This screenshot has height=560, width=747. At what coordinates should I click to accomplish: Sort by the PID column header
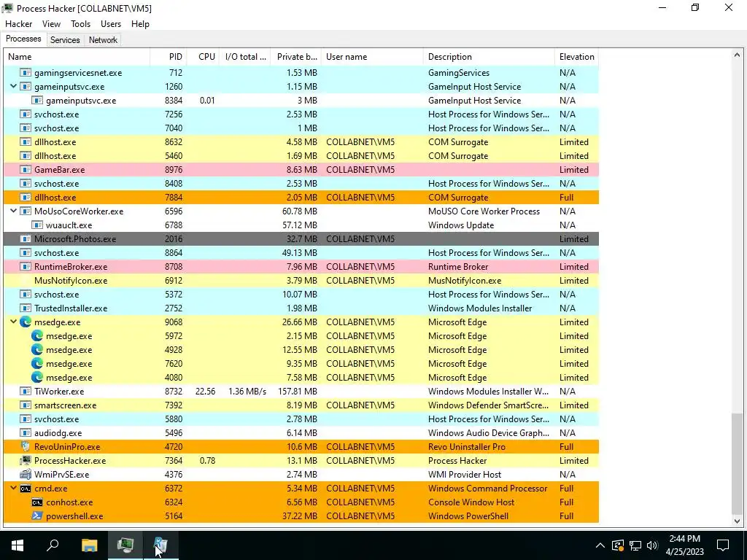click(x=169, y=57)
